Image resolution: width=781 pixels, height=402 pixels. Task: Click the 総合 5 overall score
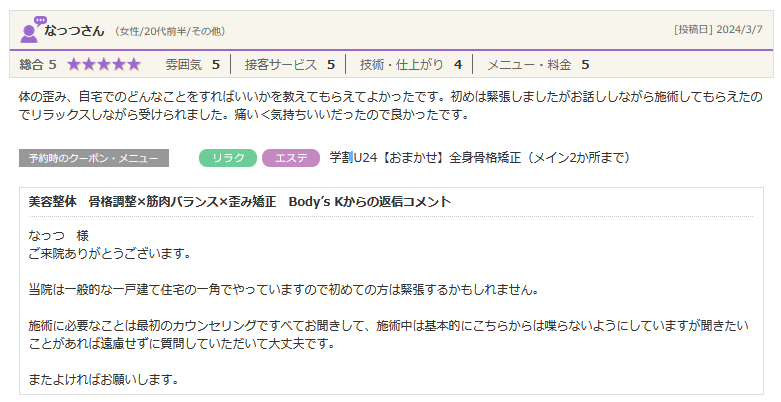click(38, 65)
